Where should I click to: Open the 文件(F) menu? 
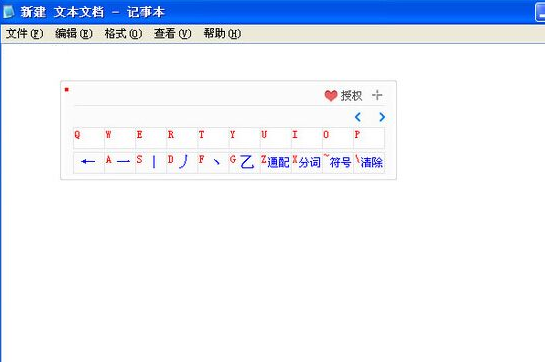[24, 34]
